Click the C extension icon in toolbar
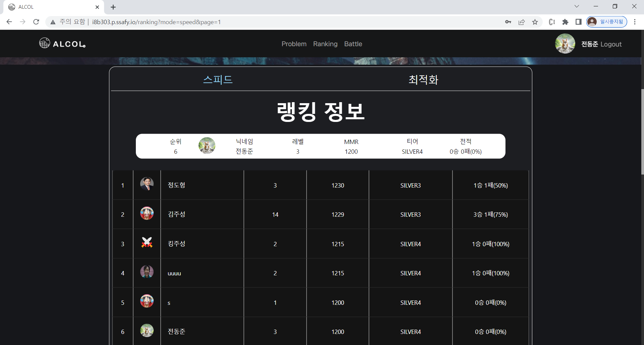The height and width of the screenshot is (345, 644). pyautogui.click(x=552, y=22)
